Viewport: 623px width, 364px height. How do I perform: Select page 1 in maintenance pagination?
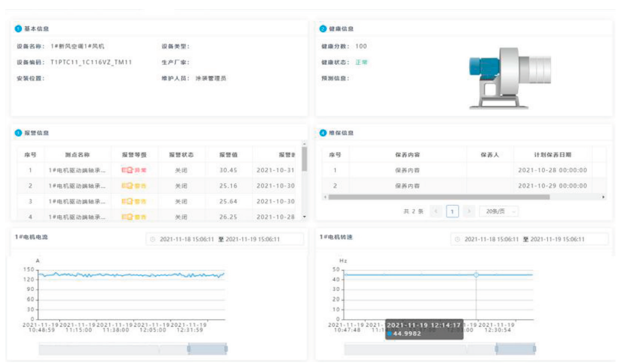pyautogui.click(x=452, y=212)
